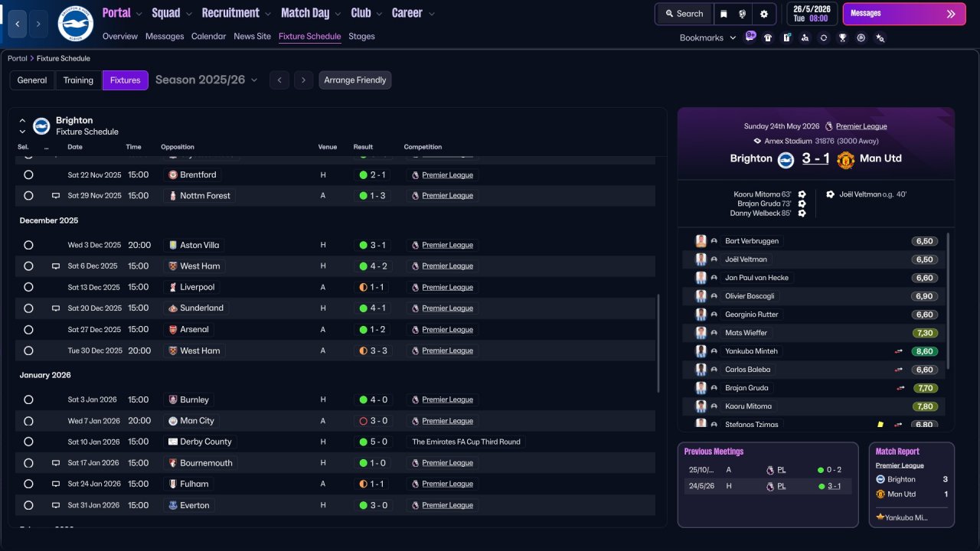
Task: Open the world globe icon in top bar
Action: 743,14
